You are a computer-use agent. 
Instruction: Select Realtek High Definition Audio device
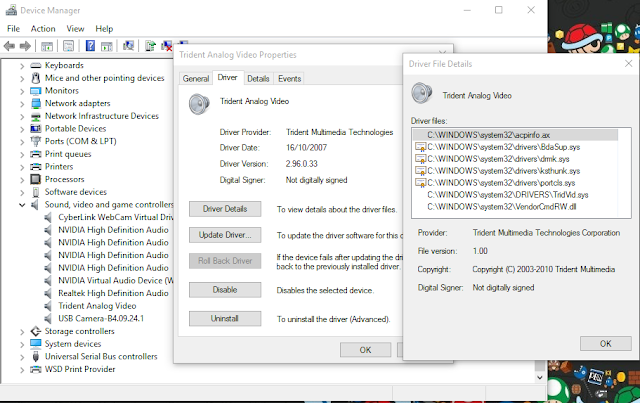(x=113, y=293)
